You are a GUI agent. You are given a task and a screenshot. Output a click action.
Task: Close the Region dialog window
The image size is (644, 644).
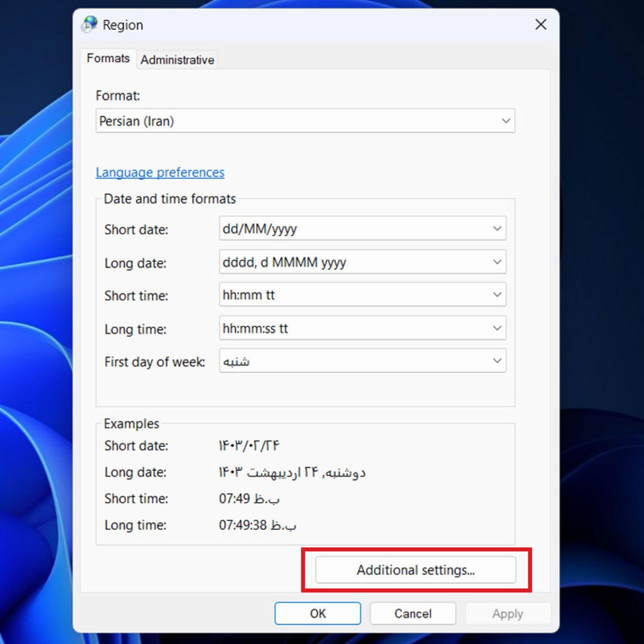click(x=541, y=24)
